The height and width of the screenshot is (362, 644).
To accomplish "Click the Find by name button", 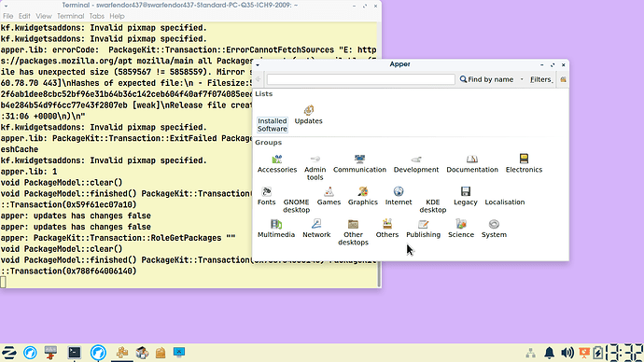I will [486, 79].
